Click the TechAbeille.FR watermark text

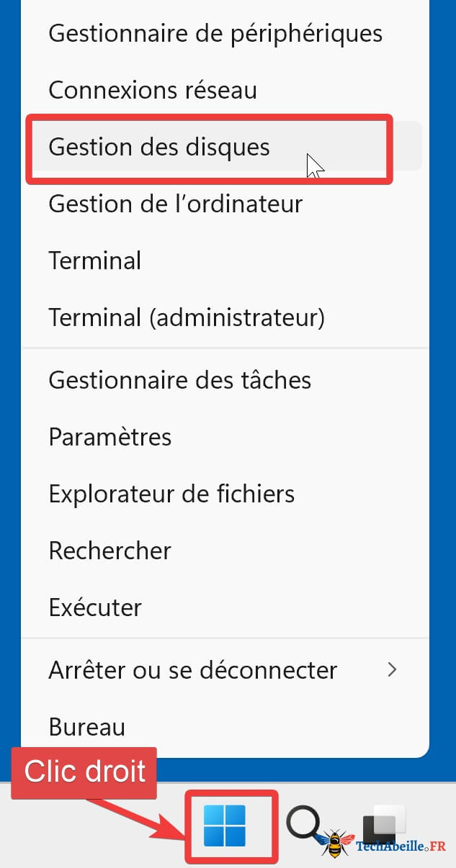[401, 847]
